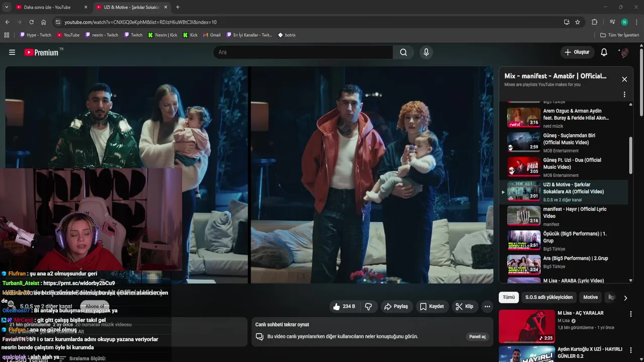Reload the page in browser
The image size is (644, 362).
[x=31, y=22]
